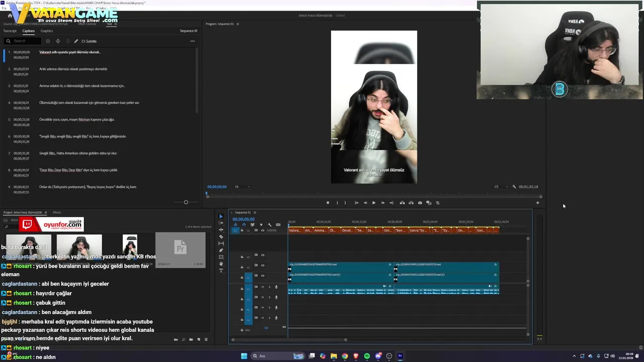
Task: Toggle Linked Selection in Timeline
Action: pyautogui.click(x=253, y=225)
